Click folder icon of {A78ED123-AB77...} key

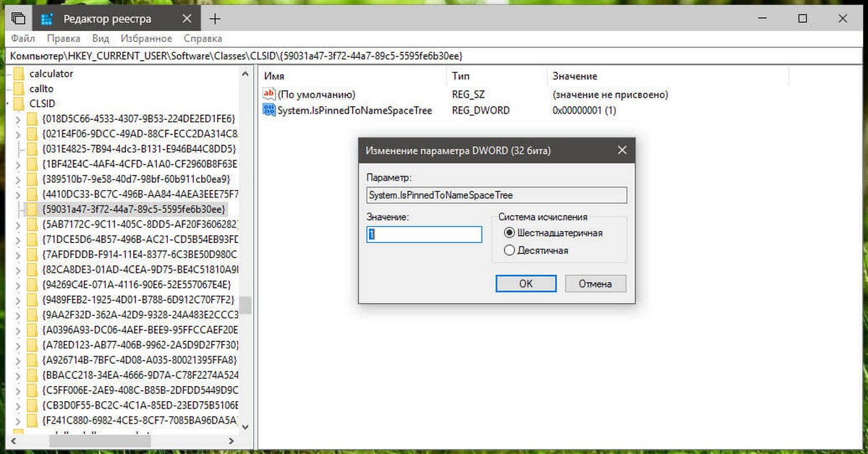click(x=32, y=345)
